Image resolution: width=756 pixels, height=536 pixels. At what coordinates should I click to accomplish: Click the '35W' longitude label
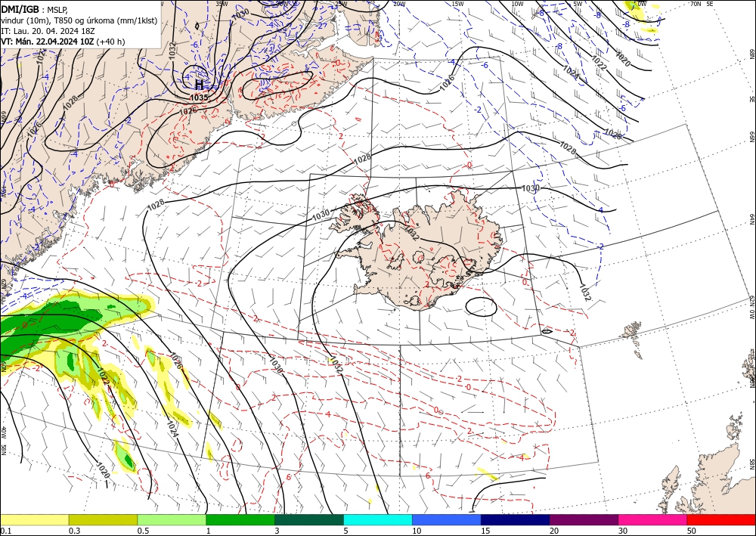[x=222, y=4]
